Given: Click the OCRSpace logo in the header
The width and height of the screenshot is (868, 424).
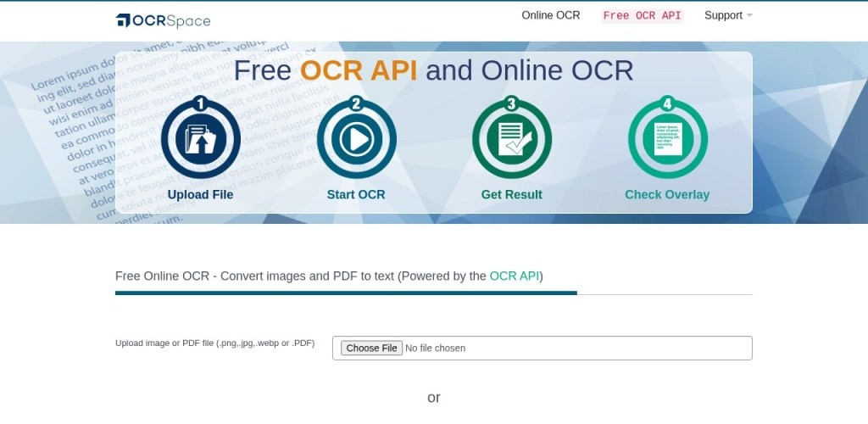Looking at the screenshot, I should point(163,20).
